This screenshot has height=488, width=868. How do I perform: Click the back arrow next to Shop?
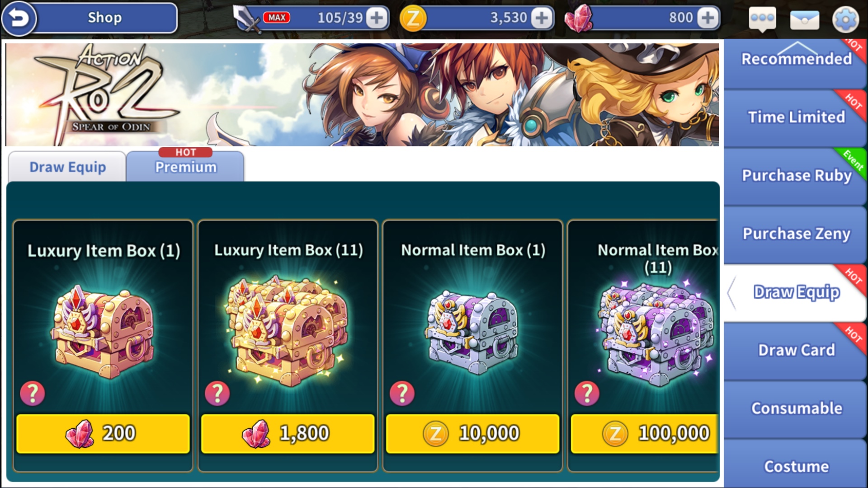tap(19, 18)
